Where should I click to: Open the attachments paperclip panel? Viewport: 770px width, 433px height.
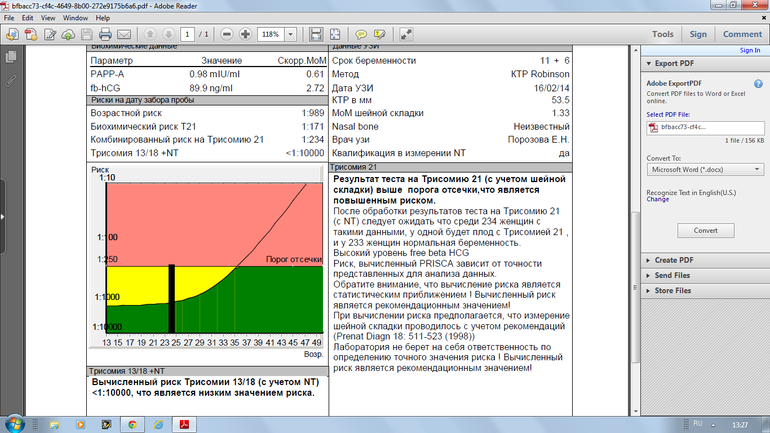click(11, 81)
